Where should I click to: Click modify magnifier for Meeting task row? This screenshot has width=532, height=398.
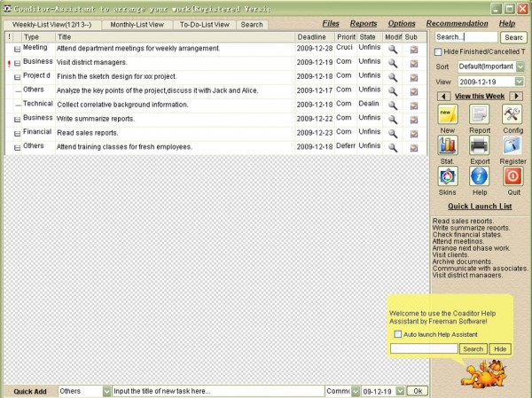393,49
